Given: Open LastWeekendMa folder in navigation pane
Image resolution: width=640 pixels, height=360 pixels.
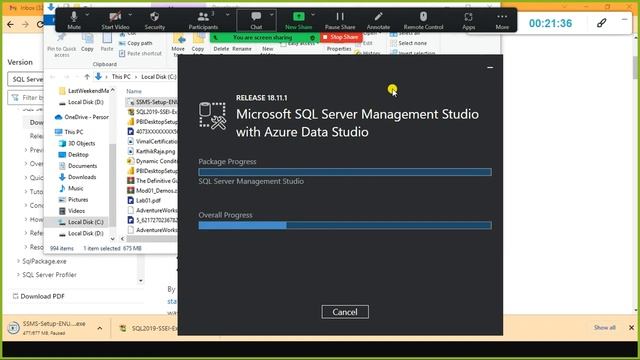Looking at the screenshot, I should pyautogui.click(x=84, y=91).
